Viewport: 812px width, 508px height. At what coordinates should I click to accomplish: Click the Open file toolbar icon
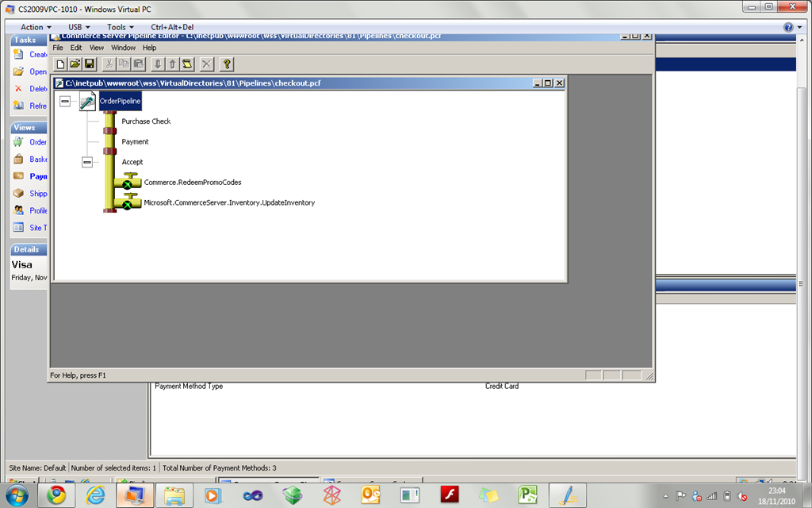(x=75, y=64)
